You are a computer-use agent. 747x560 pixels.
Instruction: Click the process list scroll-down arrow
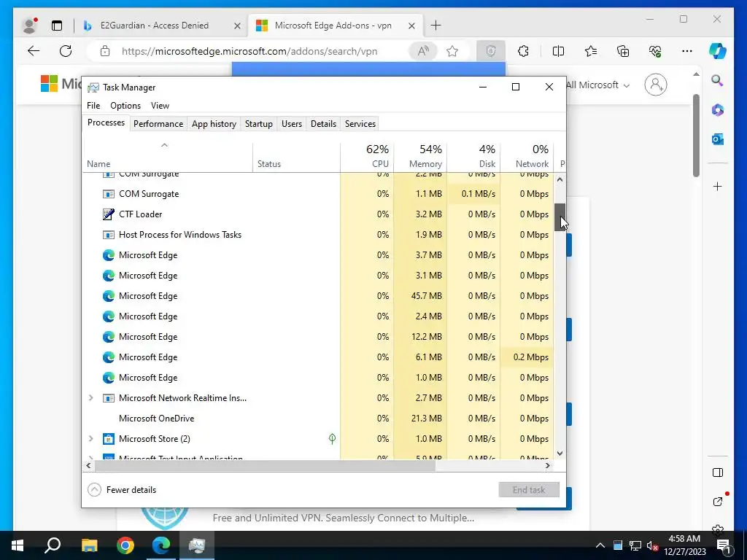click(560, 454)
